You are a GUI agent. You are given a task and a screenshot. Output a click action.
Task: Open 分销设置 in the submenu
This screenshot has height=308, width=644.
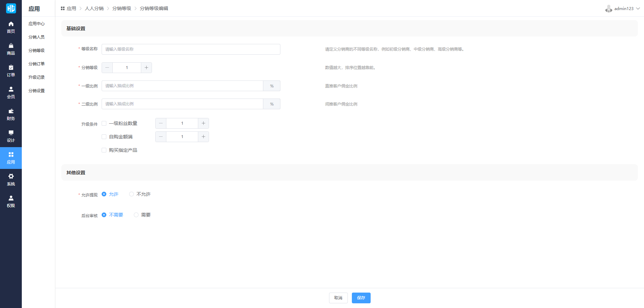pos(37,91)
